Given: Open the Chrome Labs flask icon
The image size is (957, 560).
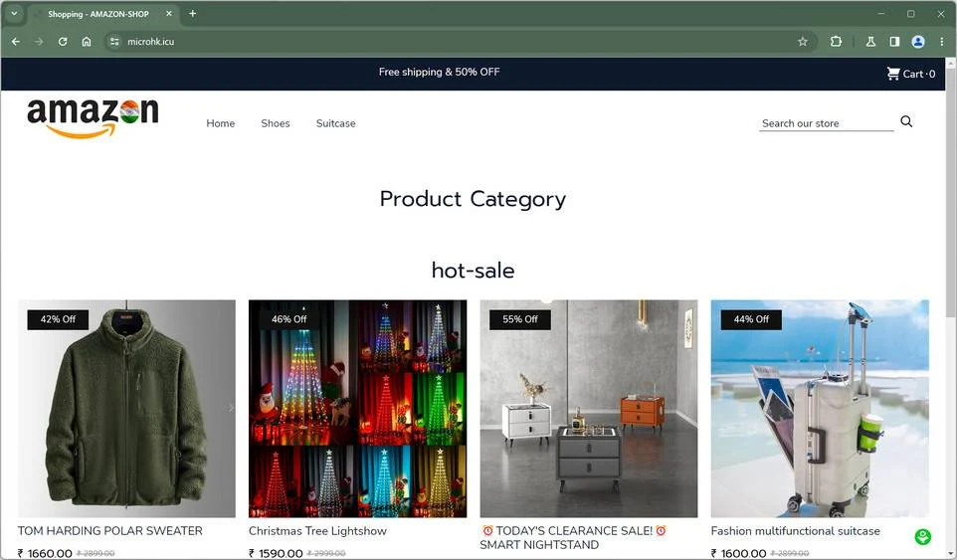Looking at the screenshot, I should click(870, 42).
